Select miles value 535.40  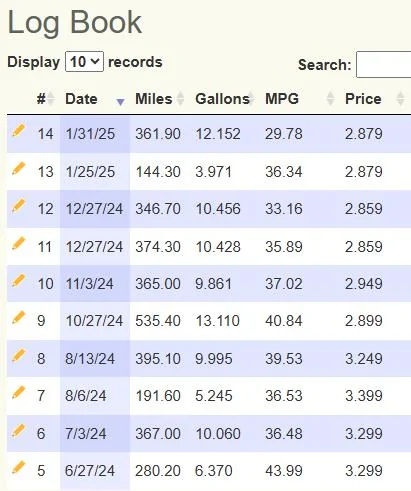[158, 321]
